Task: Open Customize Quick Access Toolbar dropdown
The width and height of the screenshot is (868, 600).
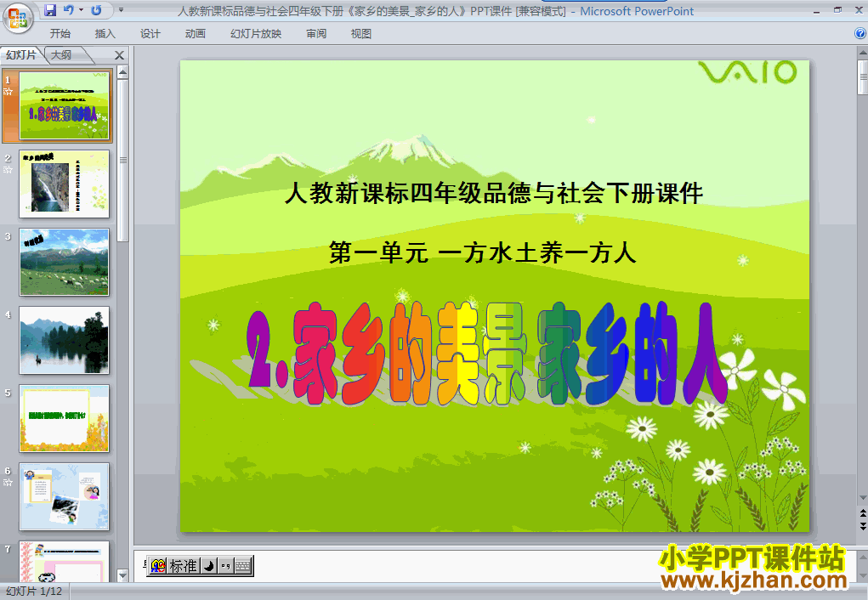Action: [121, 10]
